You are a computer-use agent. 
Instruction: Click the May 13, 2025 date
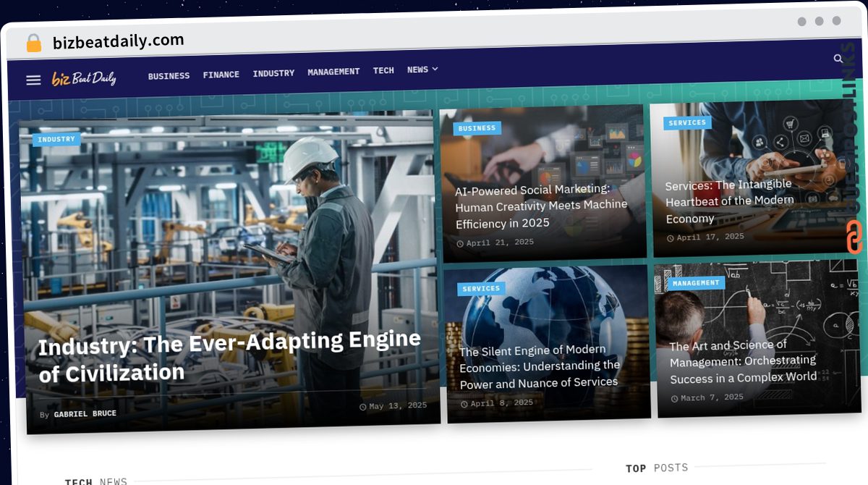393,406
